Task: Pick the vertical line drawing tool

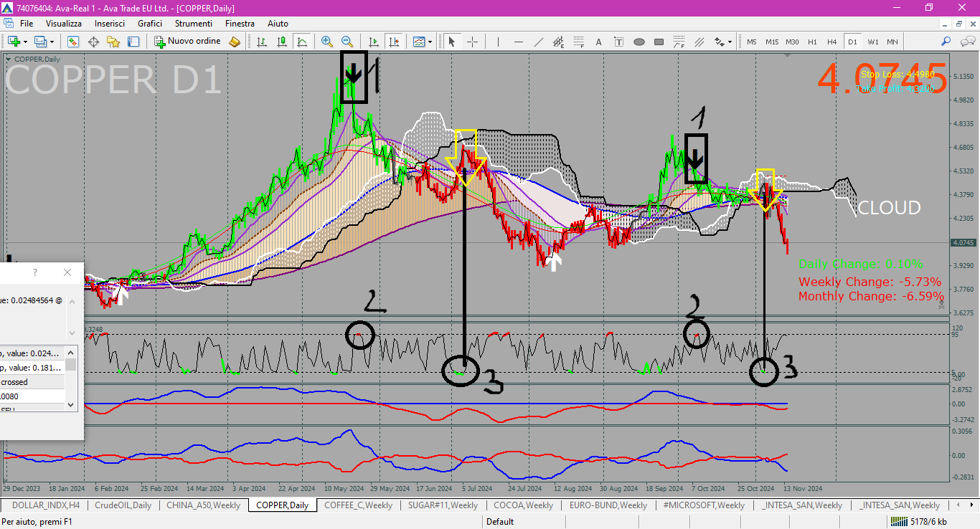Action: point(498,42)
